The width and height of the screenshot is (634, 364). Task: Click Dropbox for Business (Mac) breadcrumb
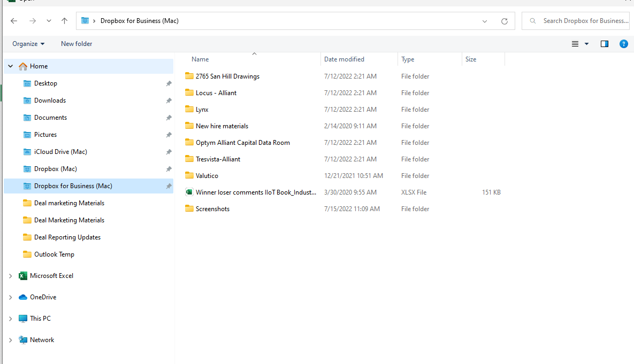click(140, 21)
